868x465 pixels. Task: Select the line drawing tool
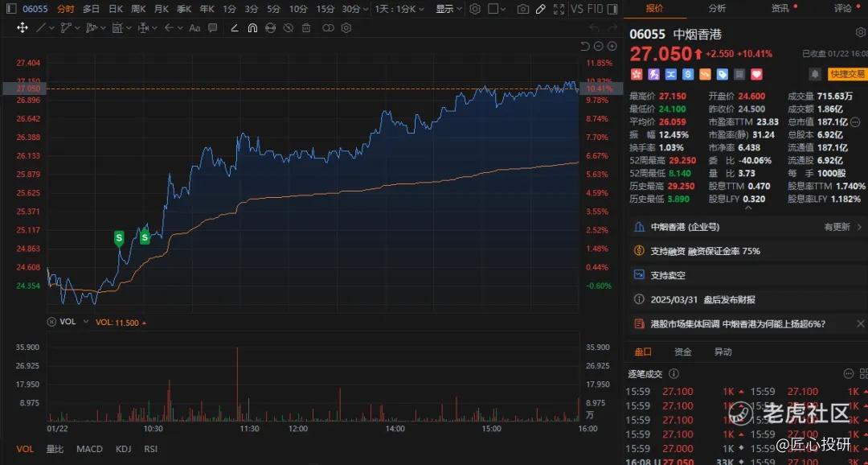(x=41, y=27)
